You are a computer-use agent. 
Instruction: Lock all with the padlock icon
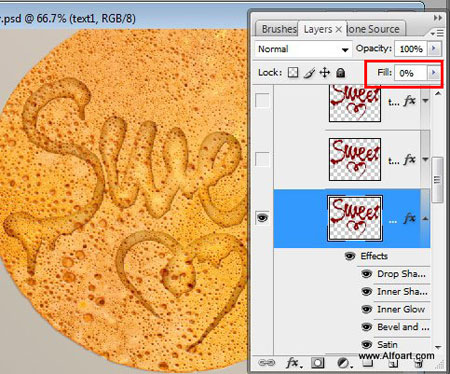(x=340, y=73)
